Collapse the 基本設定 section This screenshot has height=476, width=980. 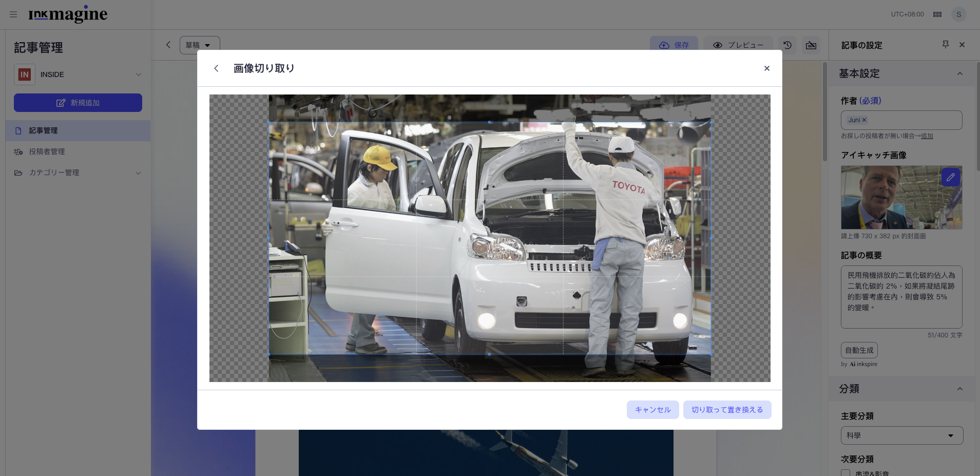[x=960, y=73]
